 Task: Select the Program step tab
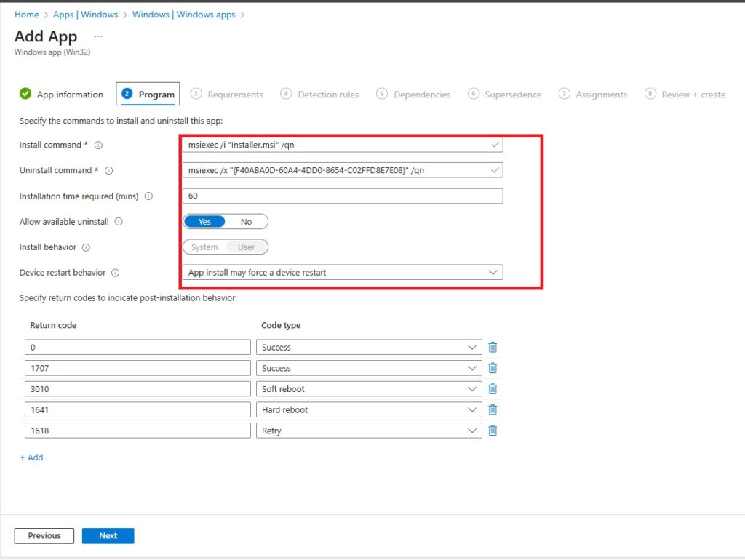pos(148,94)
